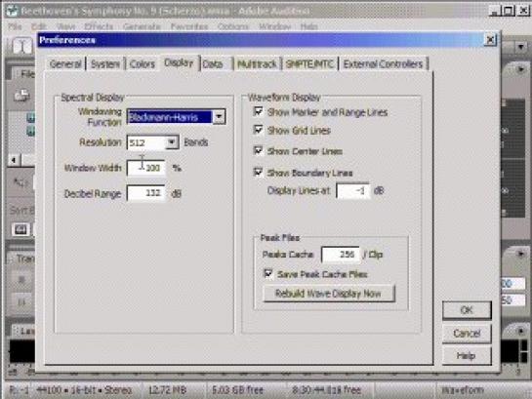Open the top-right panel dropdown arrow
This screenshot has height=399, width=532.
521,47
